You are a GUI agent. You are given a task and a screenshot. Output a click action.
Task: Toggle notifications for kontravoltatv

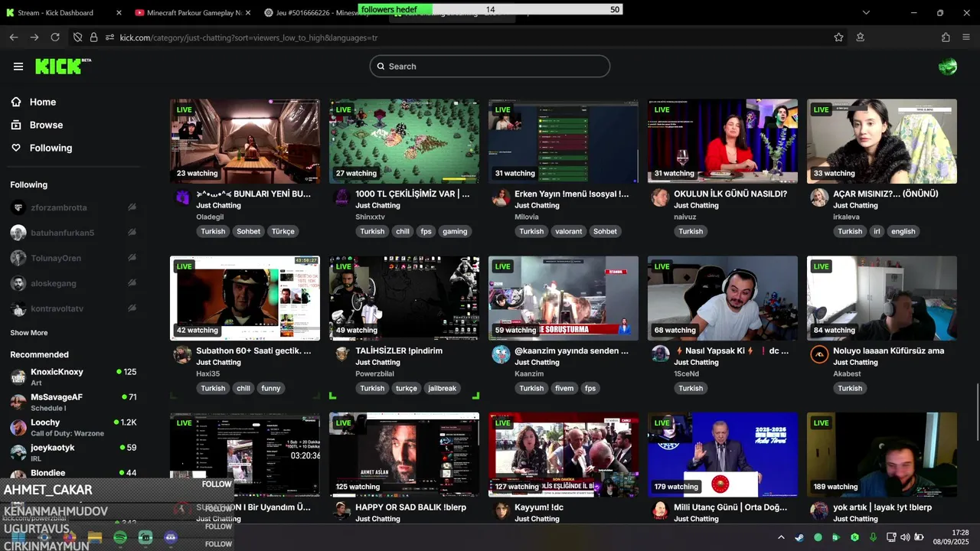point(132,308)
